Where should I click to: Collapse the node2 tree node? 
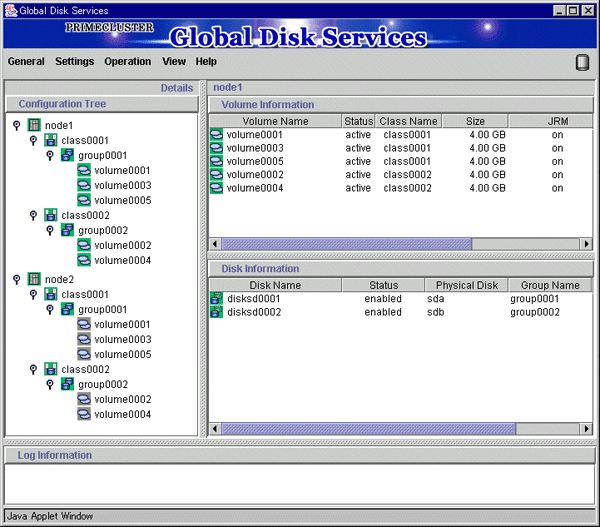16,279
